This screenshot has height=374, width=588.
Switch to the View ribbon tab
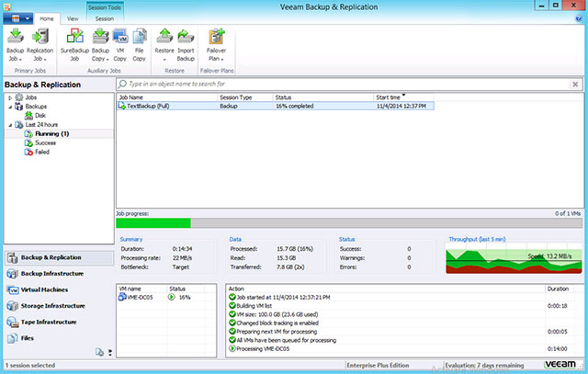click(x=72, y=18)
